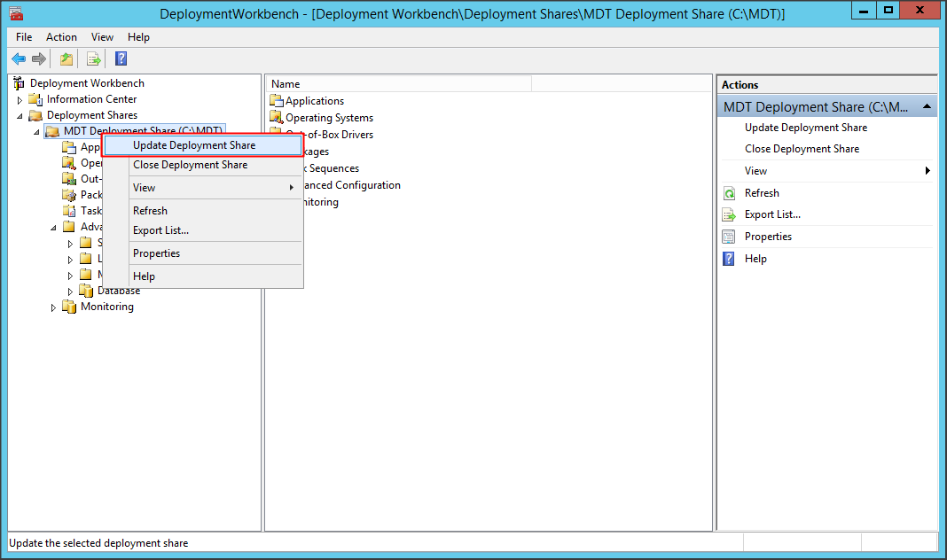Click Export List... in the Actions pane
947x560 pixels.
coord(772,214)
